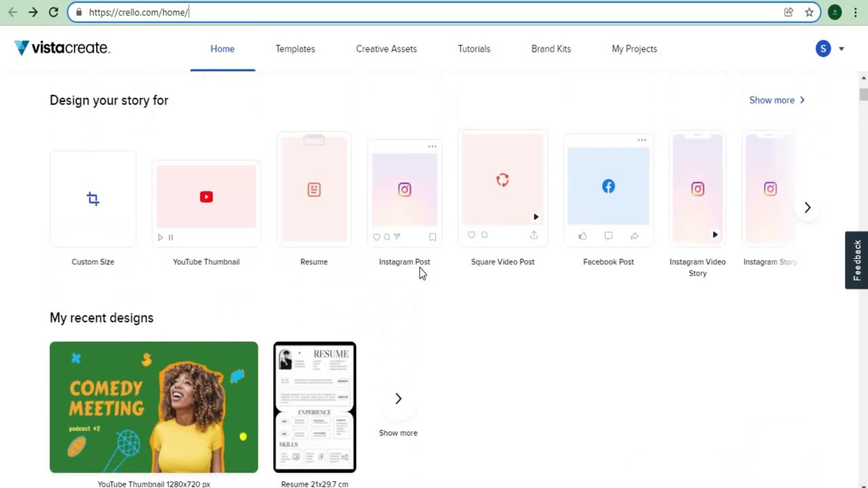Click the Instagram Post label

pos(404,262)
